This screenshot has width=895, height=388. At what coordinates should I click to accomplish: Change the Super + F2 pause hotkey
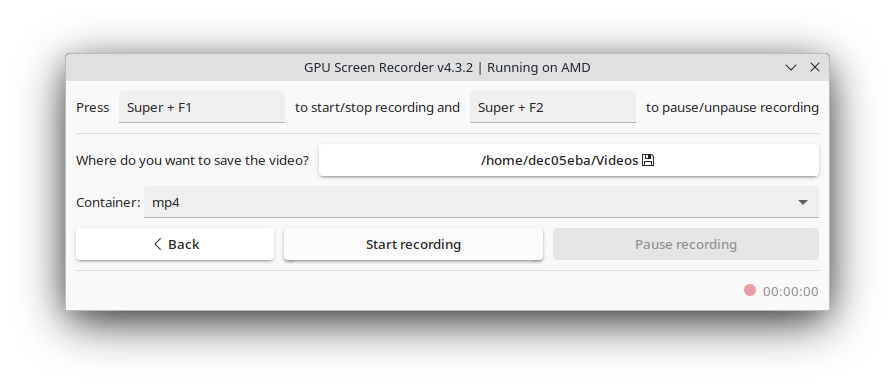(x=553, y=107)
